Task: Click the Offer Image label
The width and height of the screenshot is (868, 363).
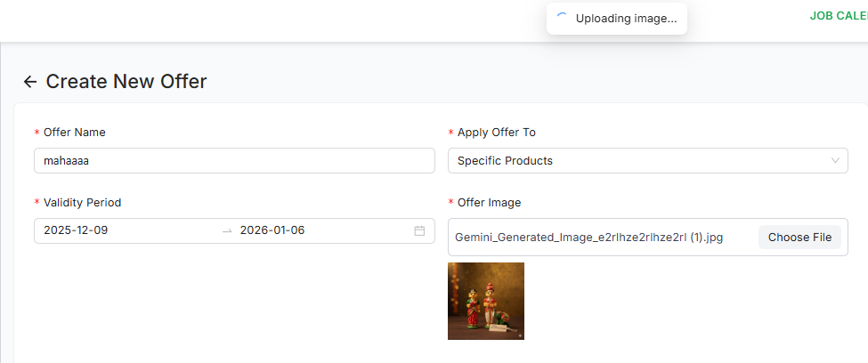Action: (489, 203)
